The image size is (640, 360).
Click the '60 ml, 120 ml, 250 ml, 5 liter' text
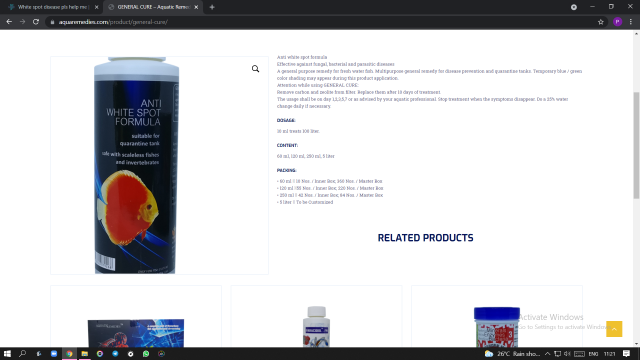(x=306, y=156)
